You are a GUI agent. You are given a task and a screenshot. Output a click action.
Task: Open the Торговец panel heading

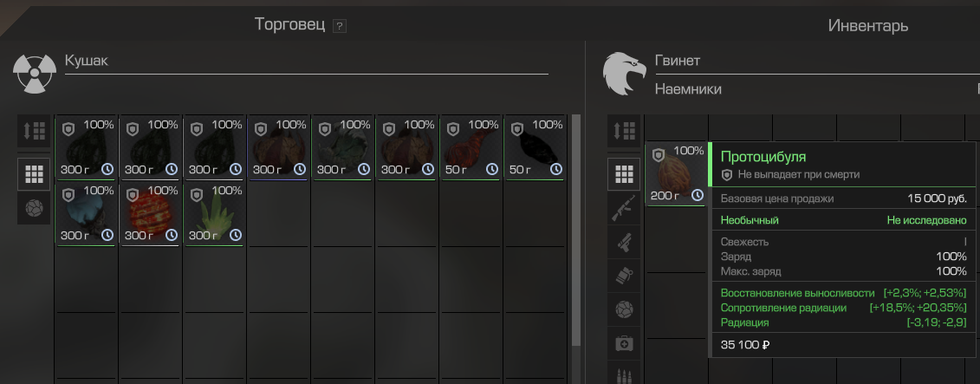[x=290, y=25]
